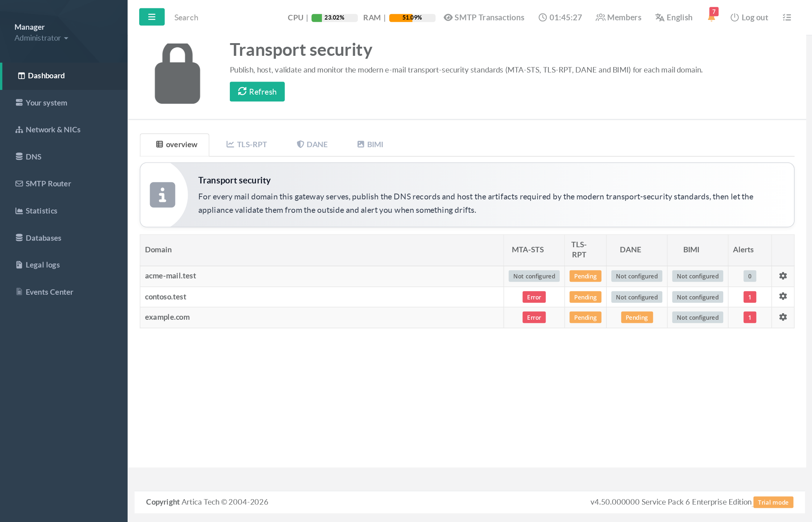Open settings gear for contoso.test
The image size is (812, 522).
[783, 297]
